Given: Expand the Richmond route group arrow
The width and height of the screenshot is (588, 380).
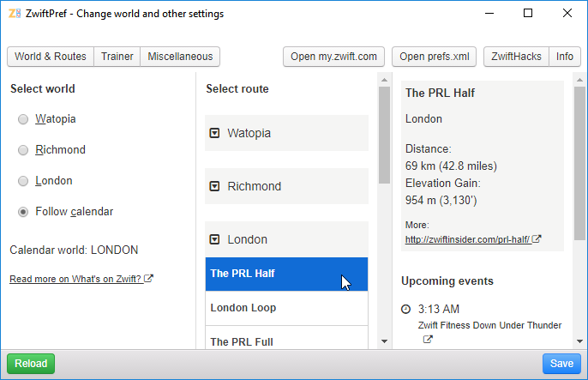Looking at the screenshot, I should coord(214,186).
